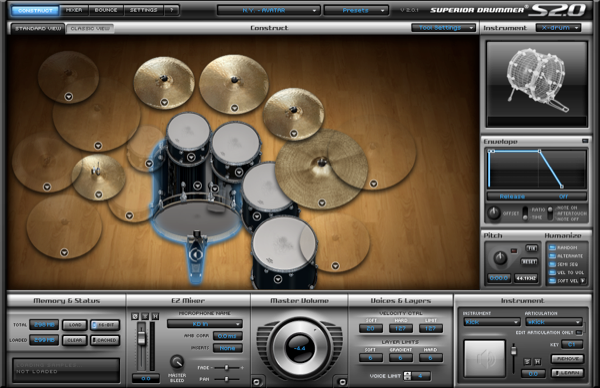
Task: Toggle Humanize RANDOM
Action: (x=552, y=248)
